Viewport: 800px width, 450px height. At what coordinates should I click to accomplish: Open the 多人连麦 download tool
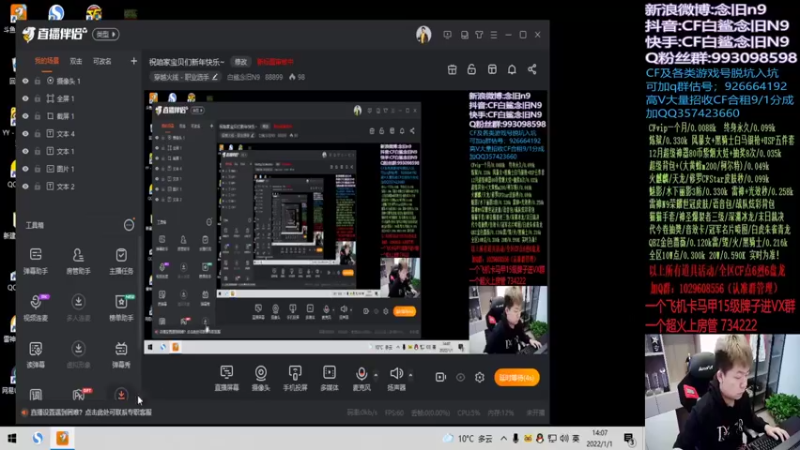pyautogui.click(x=78, y=308)
